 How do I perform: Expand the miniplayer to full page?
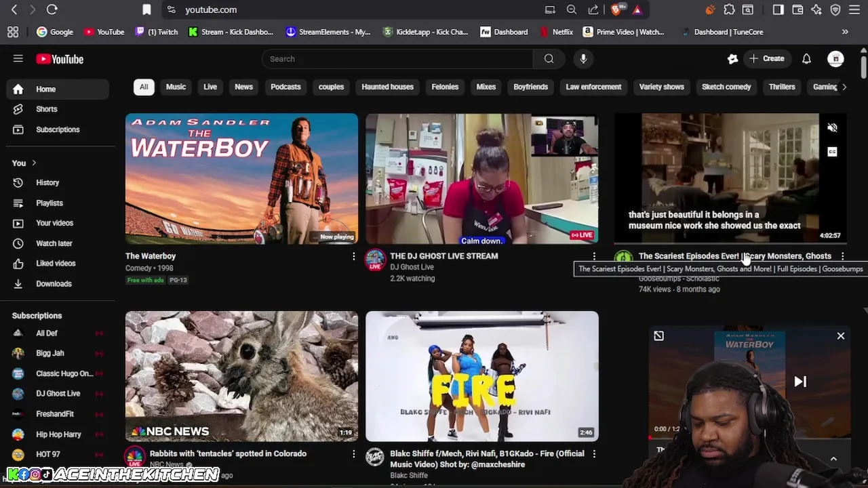pos(658,335)
